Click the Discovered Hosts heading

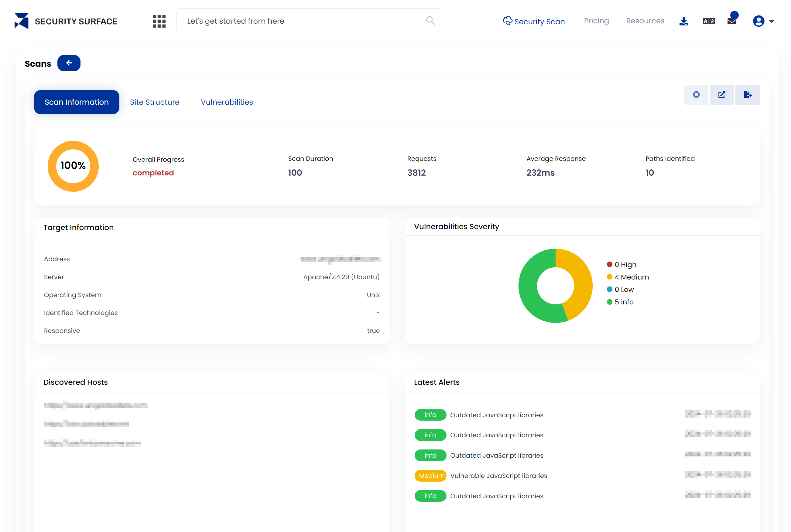pos(75,382)
